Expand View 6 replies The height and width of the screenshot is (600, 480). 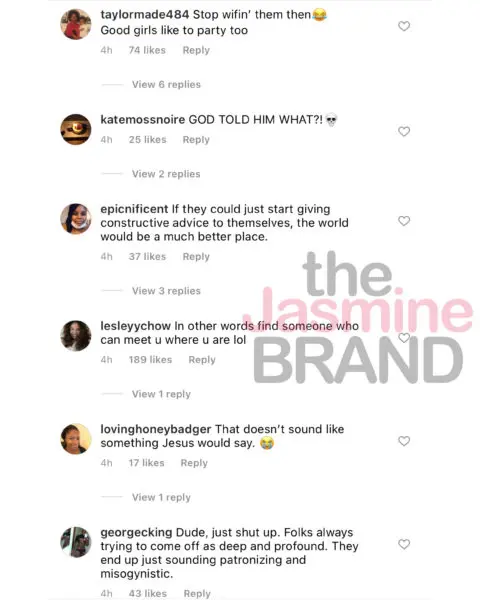pos(166,85)
